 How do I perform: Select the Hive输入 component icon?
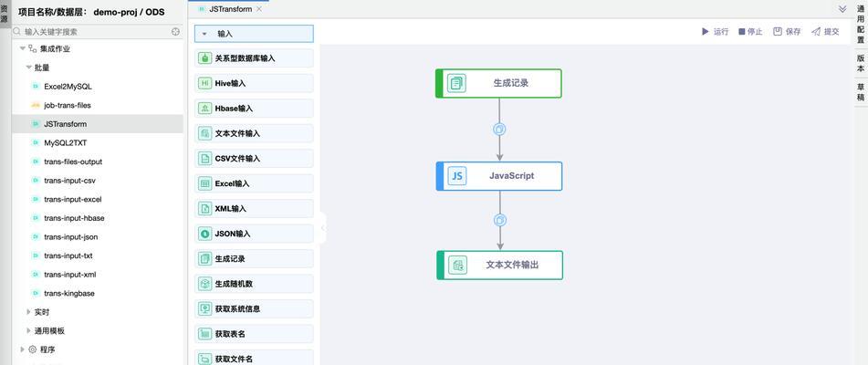(204, 83)
